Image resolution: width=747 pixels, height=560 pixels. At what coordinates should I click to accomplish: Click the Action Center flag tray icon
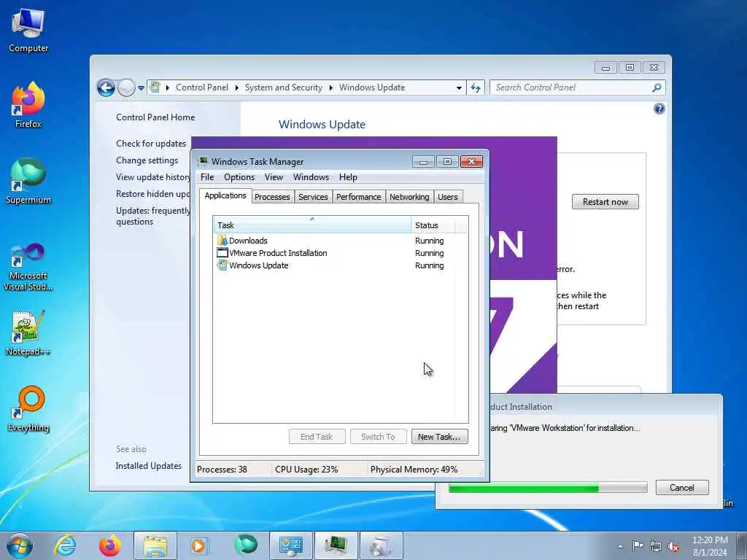click(638, 545)
